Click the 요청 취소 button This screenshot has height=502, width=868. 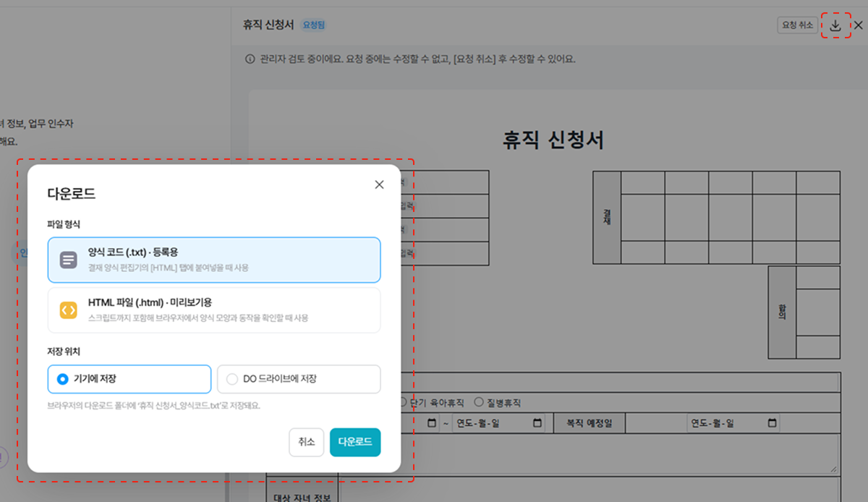798,25
